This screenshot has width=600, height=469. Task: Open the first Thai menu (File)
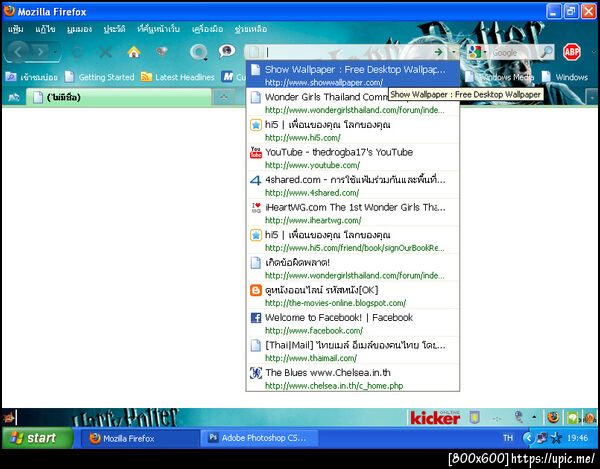pos(16,29)
